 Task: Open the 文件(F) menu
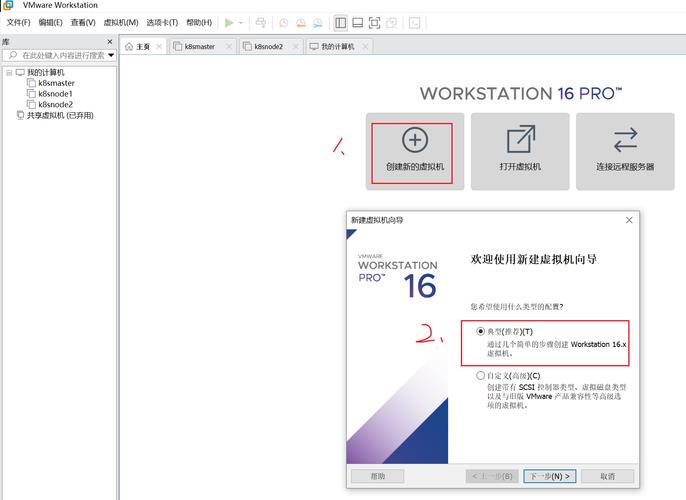(18, 22)
